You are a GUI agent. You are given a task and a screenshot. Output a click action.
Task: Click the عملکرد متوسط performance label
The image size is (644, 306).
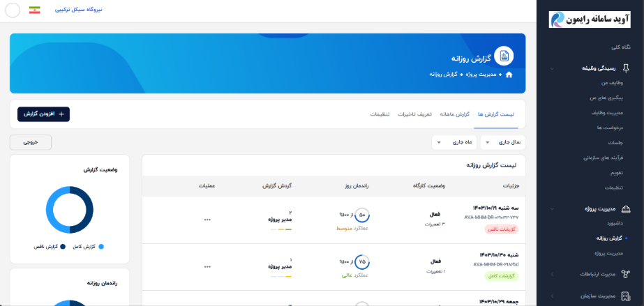(x=352, y=228)
